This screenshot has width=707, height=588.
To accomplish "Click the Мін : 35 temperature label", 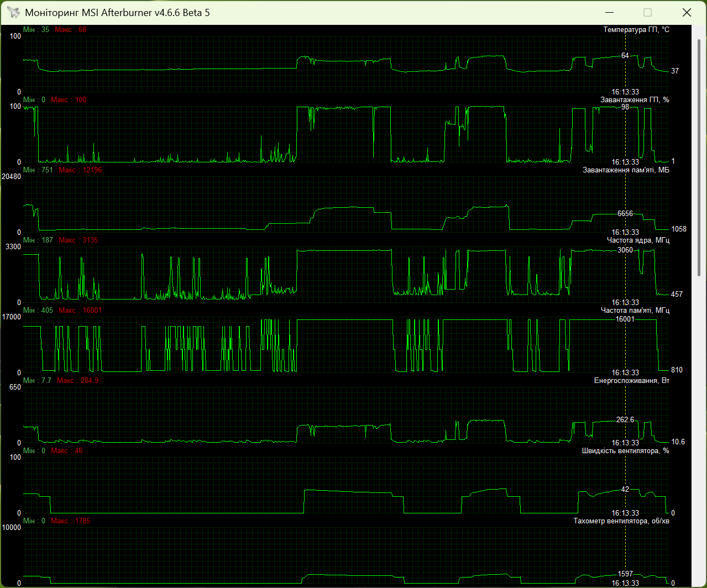I will pos(36,29).
